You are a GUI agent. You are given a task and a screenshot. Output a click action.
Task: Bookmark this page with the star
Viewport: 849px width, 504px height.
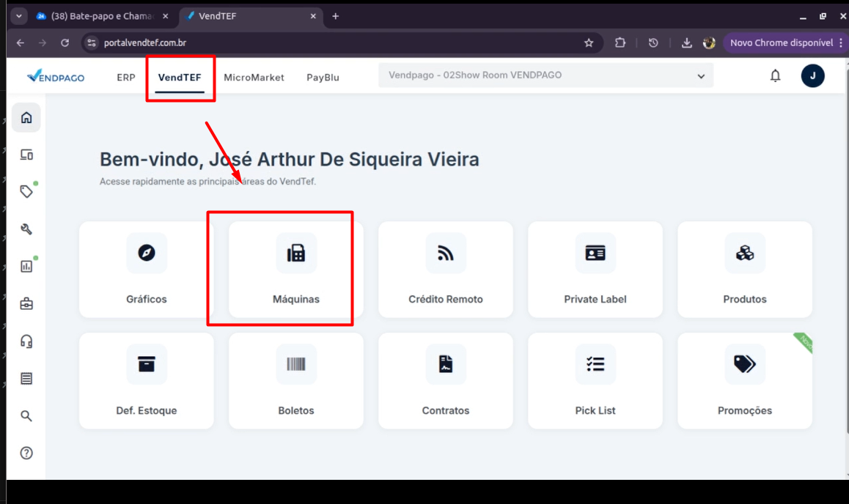click(x=589, y=42)
